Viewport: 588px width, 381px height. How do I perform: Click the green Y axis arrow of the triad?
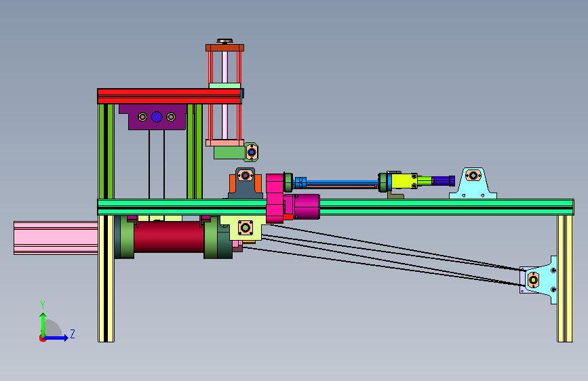point(43,325)
